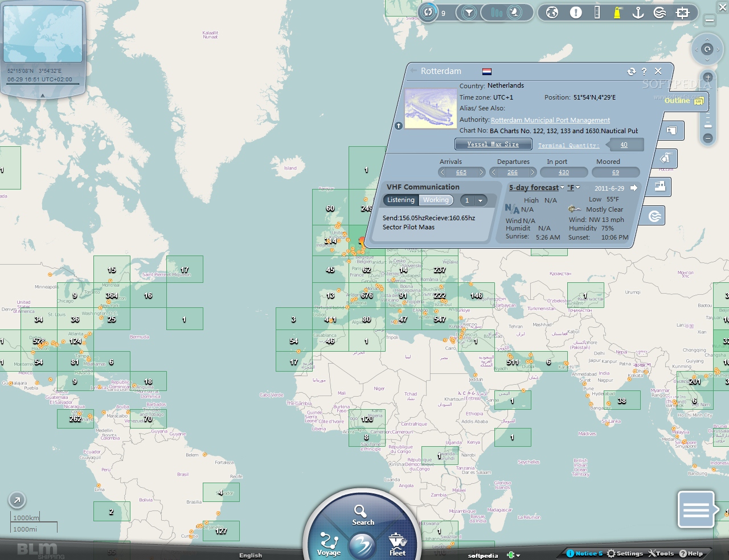Image resolution: width=729 pixels, height=560 pixels.
Task: Open the 430 In port link
Action: click(564, 172)
